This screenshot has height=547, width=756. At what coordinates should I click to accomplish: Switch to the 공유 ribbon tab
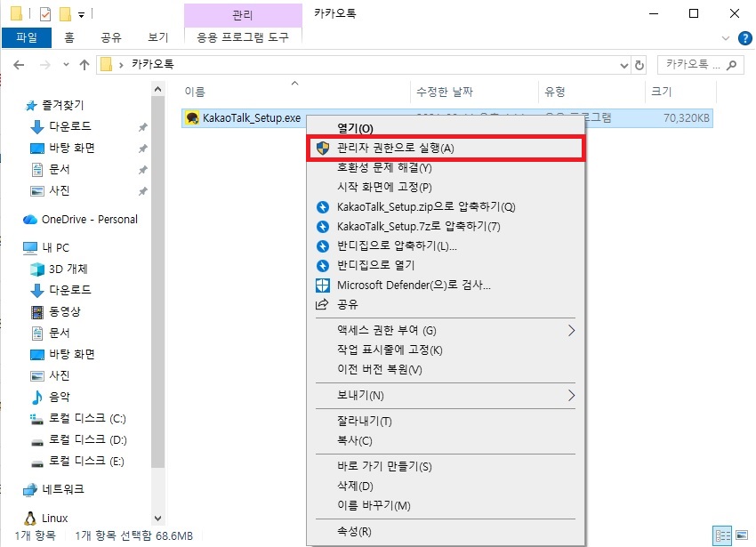tap(111, 37)
